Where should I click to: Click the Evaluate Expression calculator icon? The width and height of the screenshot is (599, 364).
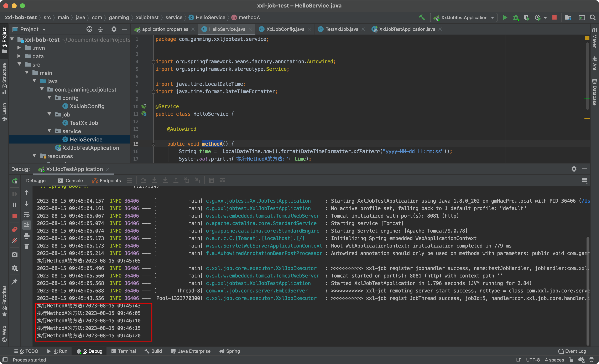click(211, 180)
